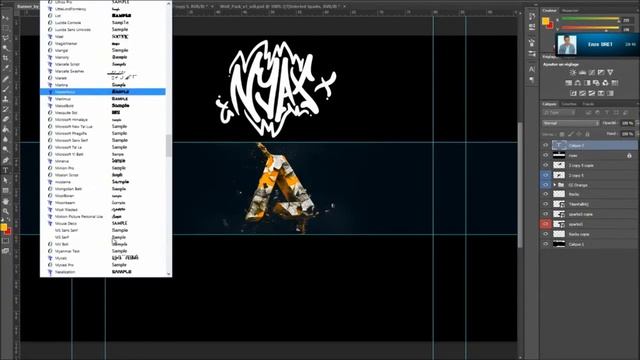Open the layer filter Type dropdown
The height and width of the screenshot is (360, 640).
click(559, 113)
